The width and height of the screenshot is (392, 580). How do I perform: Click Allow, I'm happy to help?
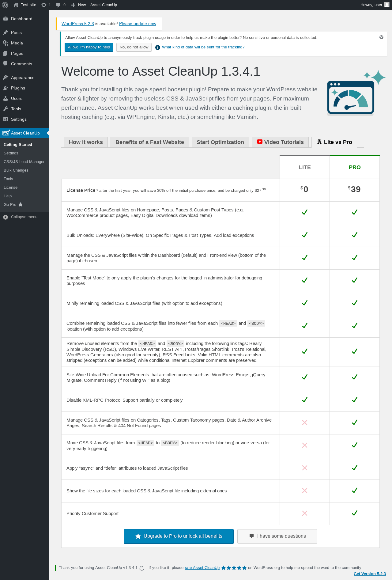[89, 47]
